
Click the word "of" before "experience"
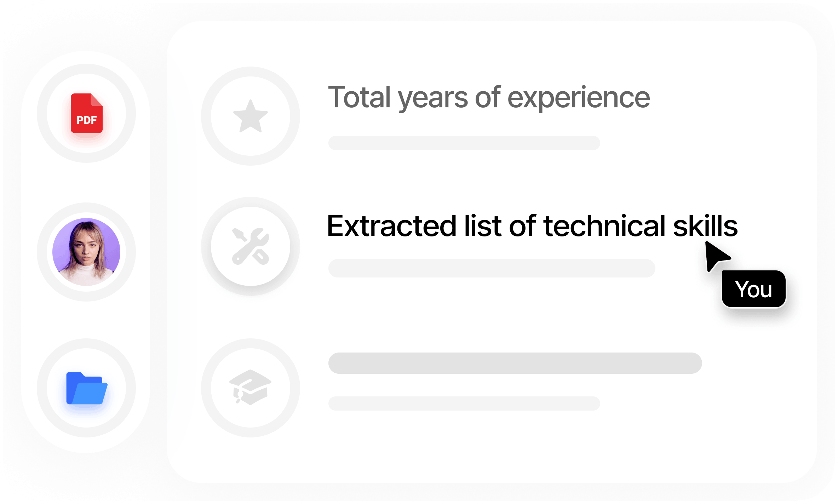[488, 97]
